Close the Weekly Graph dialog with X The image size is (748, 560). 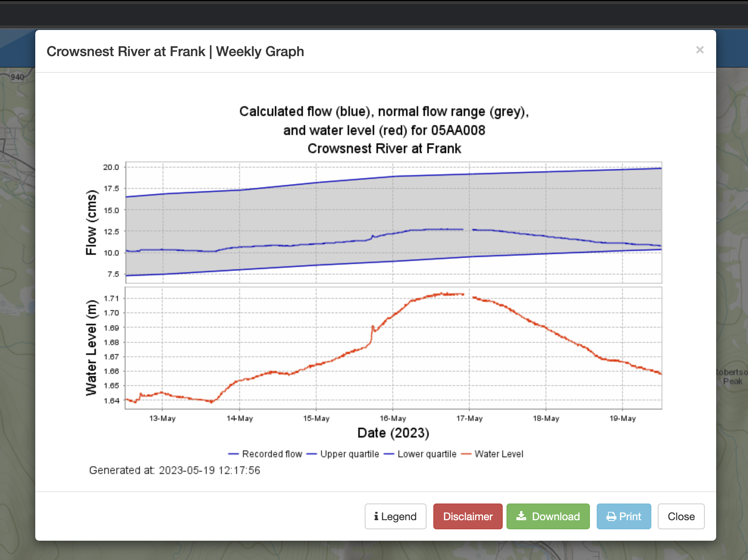[x=700, y=50]
